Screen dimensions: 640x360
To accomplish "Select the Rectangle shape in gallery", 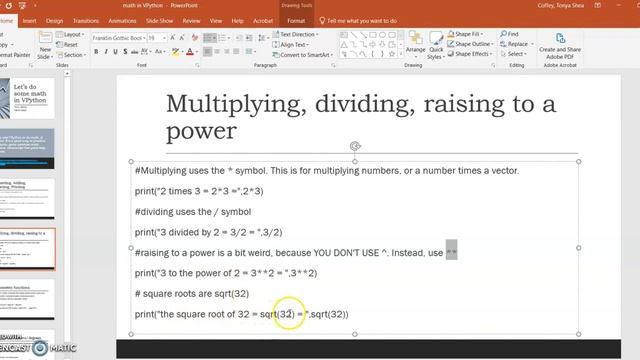I will point(373,35).
